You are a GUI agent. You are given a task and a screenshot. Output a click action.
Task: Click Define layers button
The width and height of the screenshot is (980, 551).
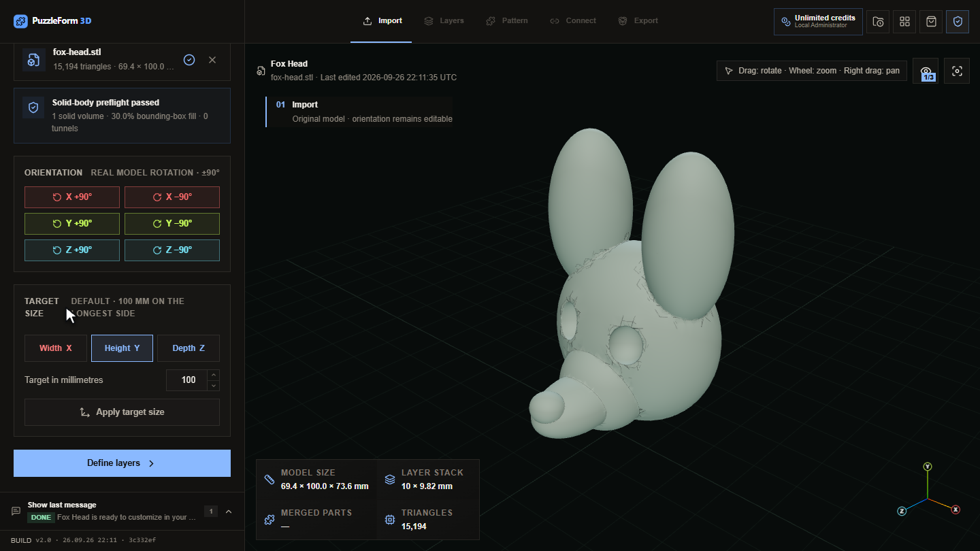coord(122,463)
